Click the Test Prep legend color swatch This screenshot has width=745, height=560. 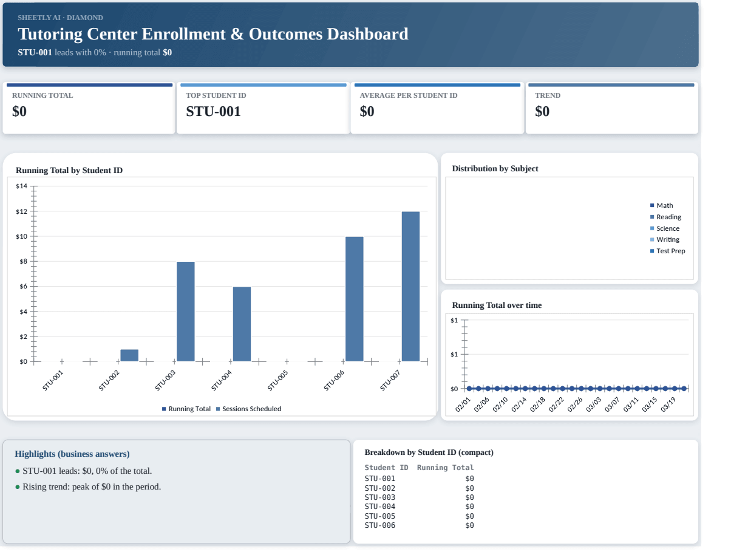652,251
